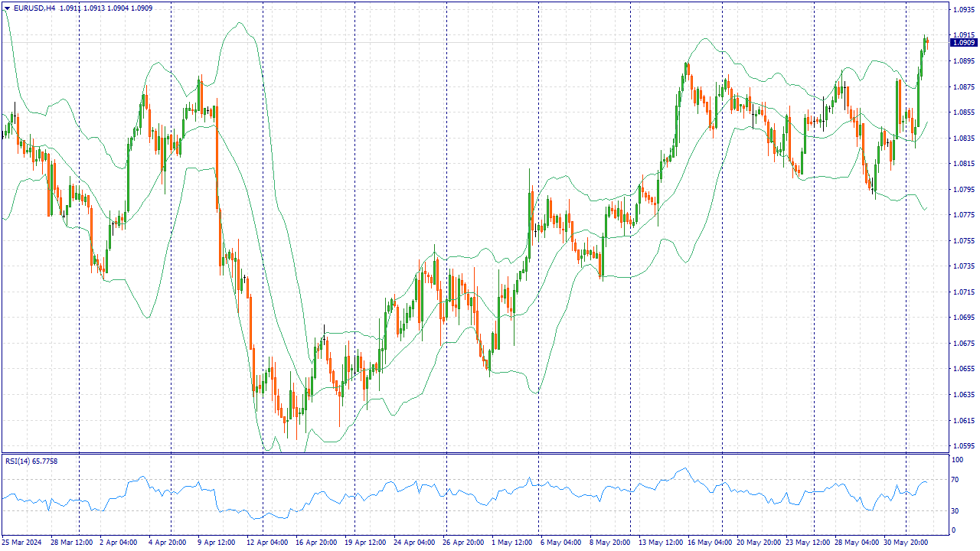
Task: Click the 19 Apr 12:00 time label
Action: 364,543
